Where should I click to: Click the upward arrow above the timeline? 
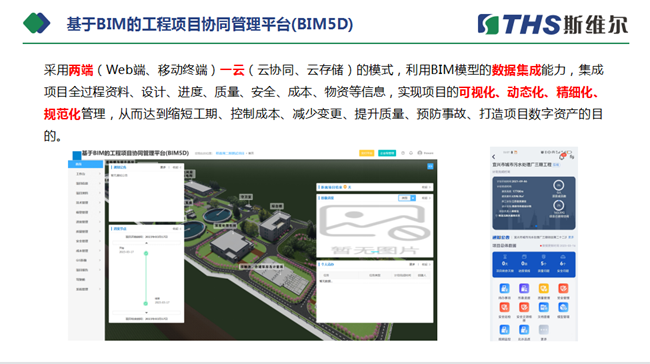click(146, 243)
